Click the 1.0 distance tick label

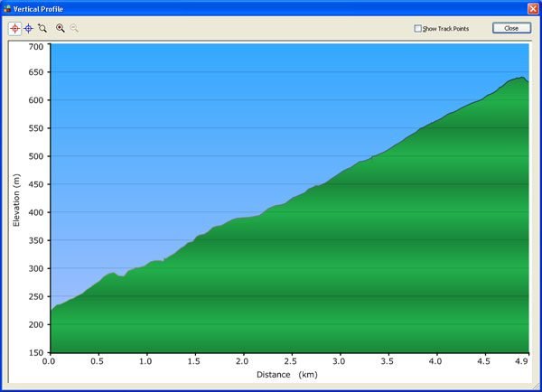click(146, 360)
